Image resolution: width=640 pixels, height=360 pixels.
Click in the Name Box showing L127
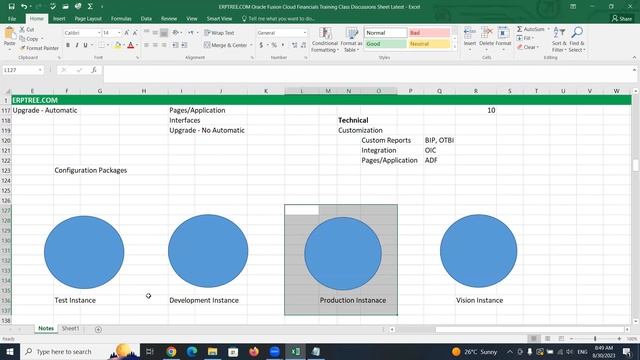click(20, 70)
